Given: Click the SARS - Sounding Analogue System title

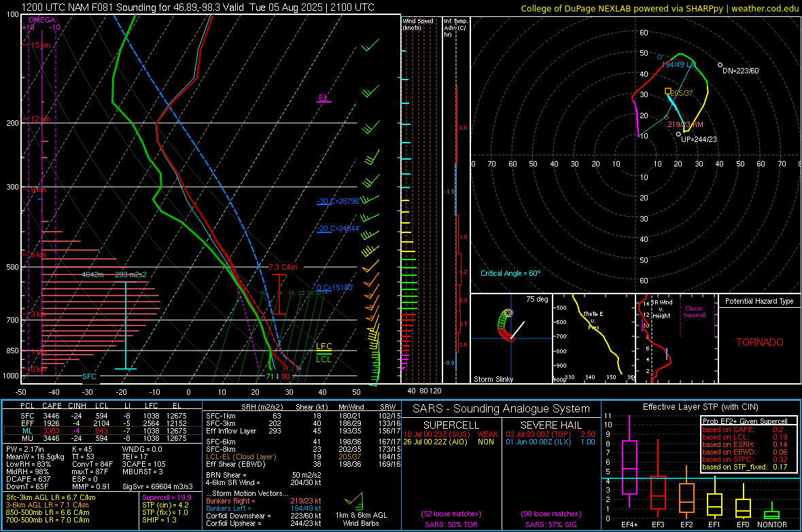Looking at the screenshot, I should (501, 409).
